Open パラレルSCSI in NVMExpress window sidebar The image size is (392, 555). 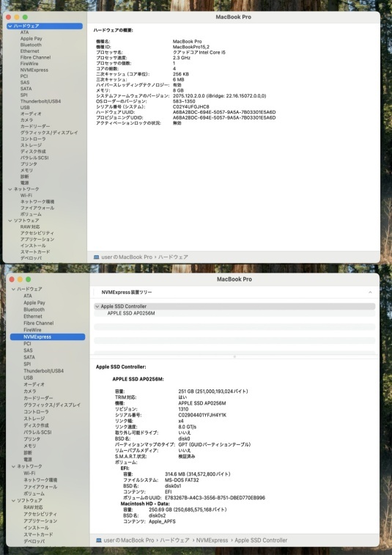click(x=37, y=432)
